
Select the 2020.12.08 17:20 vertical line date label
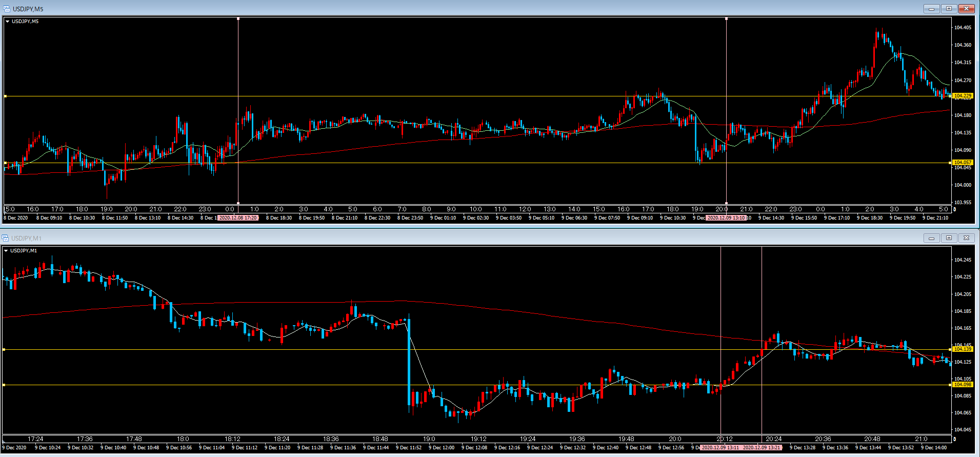pyautogui.click(x=238, y=218)
